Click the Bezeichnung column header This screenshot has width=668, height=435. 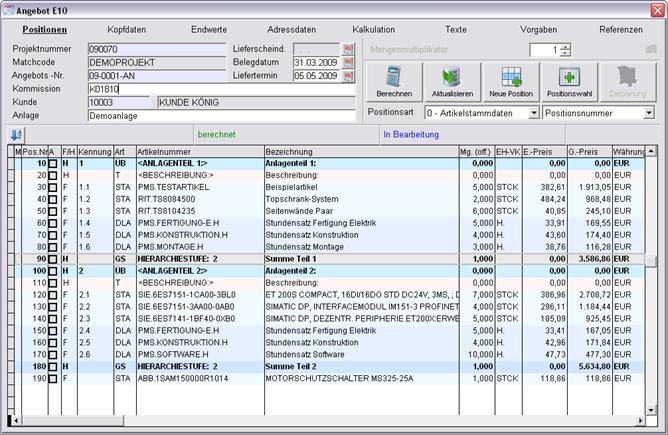pyautogui.click(x=360, y=151)
